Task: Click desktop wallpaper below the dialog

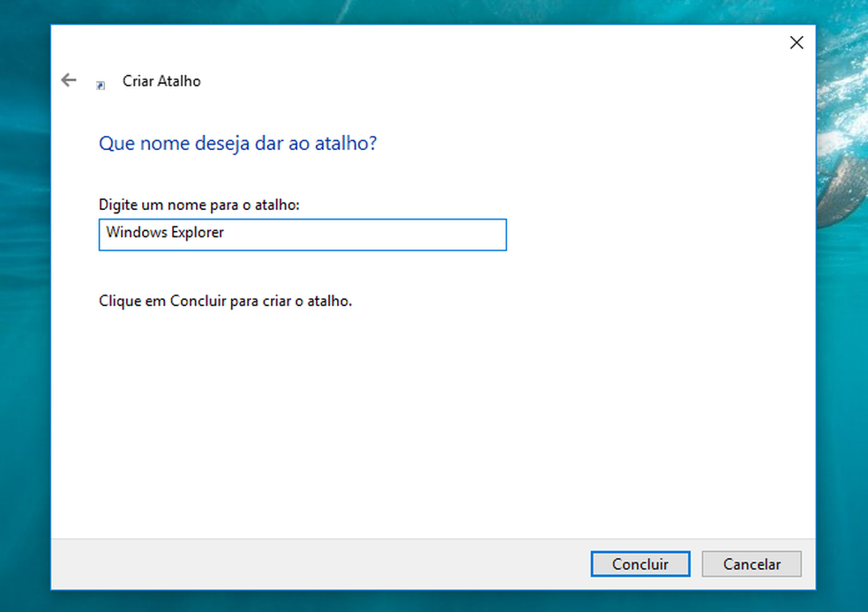Action: pos(432,601)
